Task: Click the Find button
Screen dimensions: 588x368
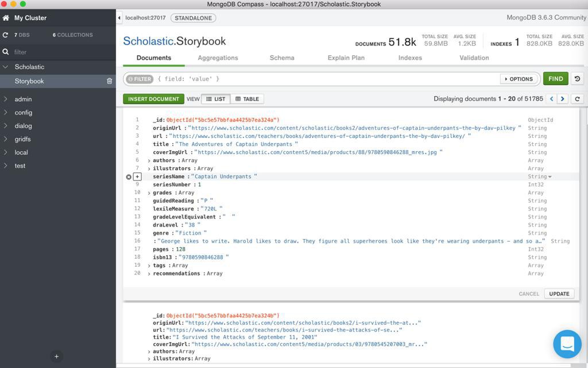Action: pos(556,79)
